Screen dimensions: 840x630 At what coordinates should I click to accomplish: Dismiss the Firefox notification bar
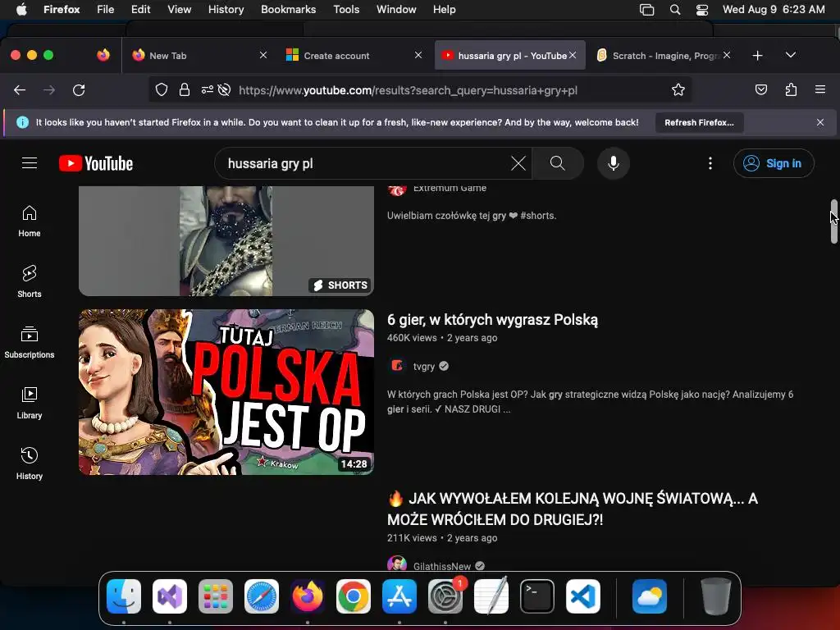coord(820,122)
